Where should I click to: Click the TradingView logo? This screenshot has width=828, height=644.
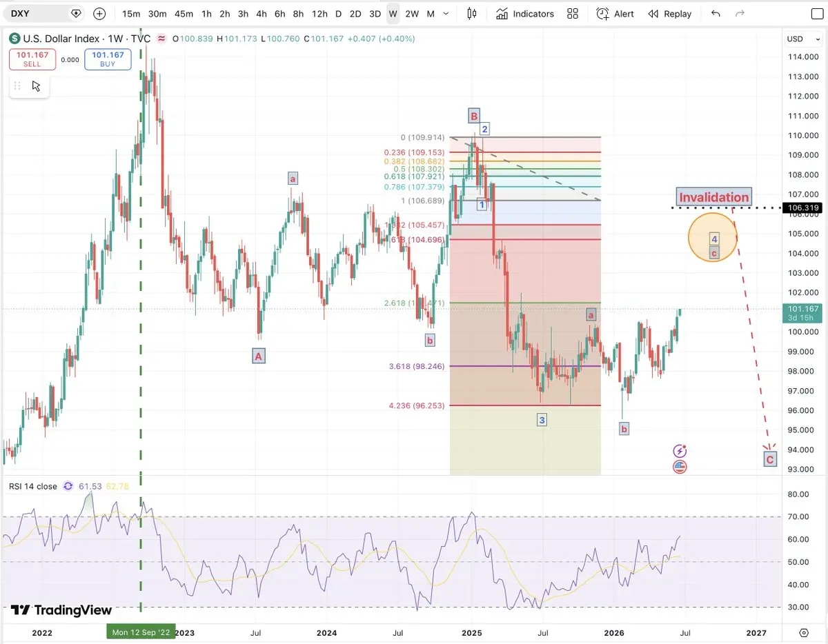coord(61,610)
